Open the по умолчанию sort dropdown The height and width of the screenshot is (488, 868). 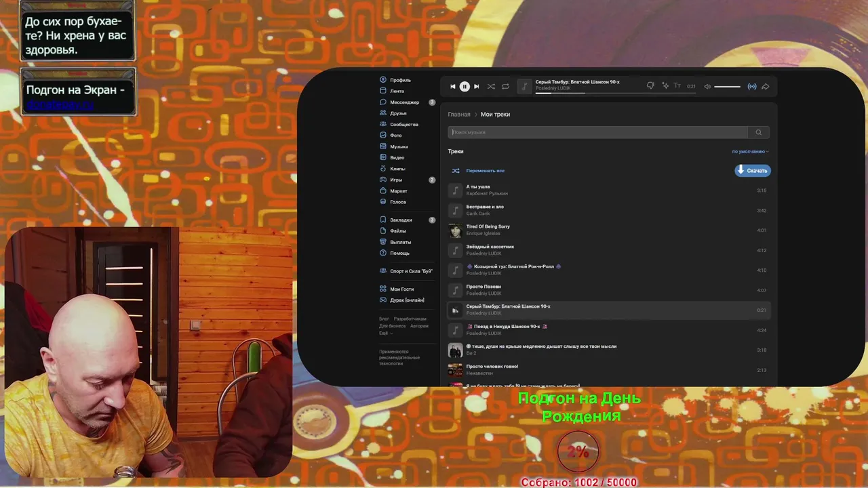pyautogui.click(x=750, y=152)
